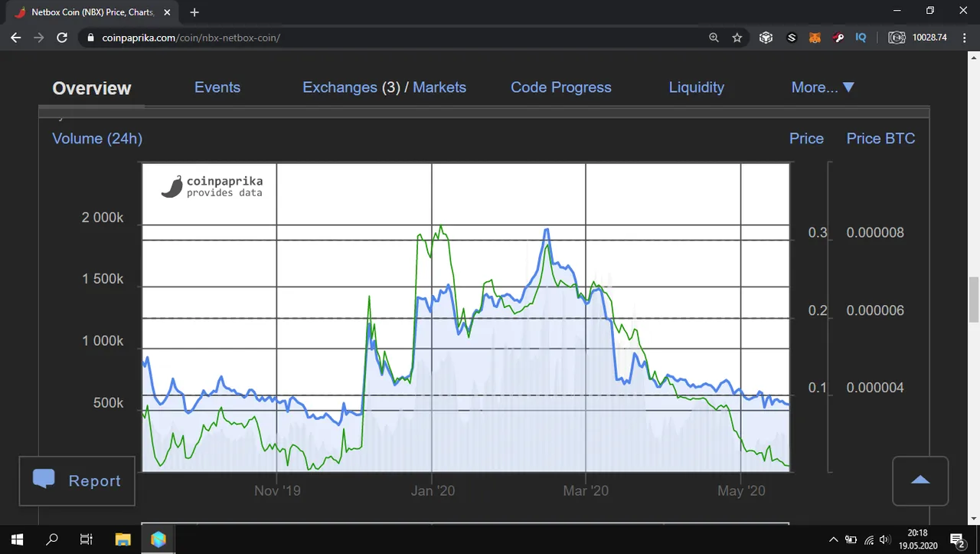Go back using browser back arrow

(15, 38)
